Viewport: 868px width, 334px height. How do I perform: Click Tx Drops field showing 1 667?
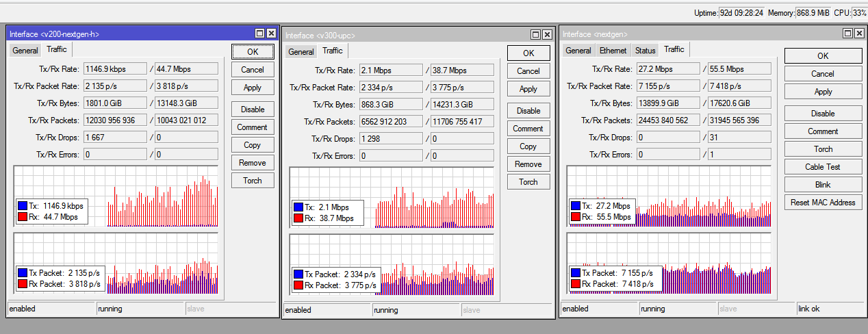click(x=115, y=137)
